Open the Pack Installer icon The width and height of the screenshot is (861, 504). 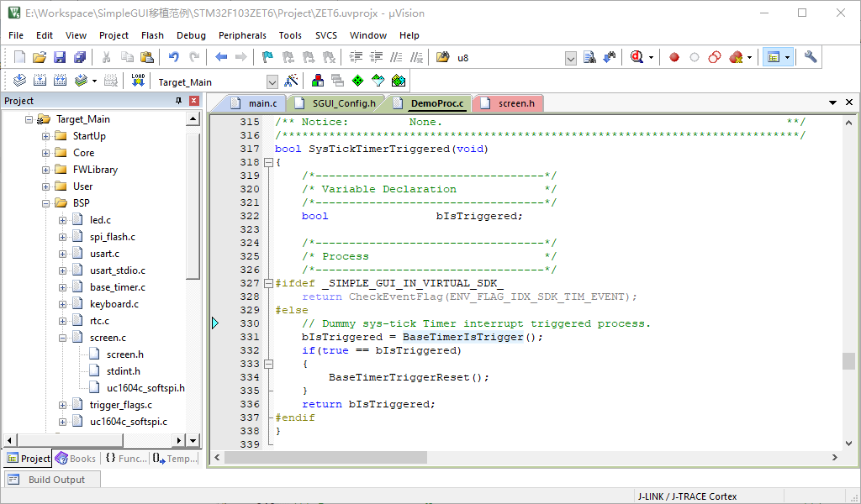398,81
